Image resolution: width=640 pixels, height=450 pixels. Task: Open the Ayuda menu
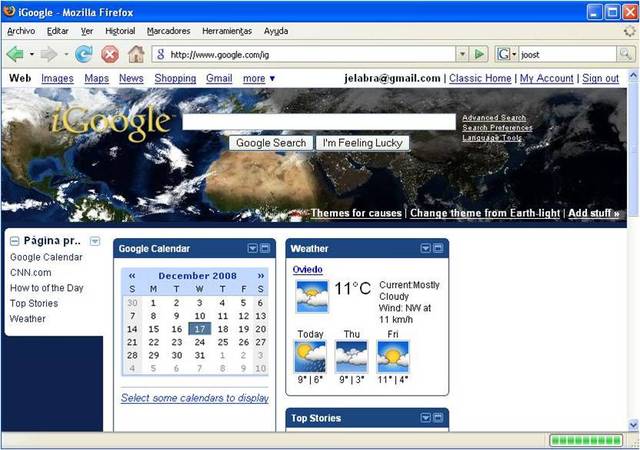[x=276, y=31]
